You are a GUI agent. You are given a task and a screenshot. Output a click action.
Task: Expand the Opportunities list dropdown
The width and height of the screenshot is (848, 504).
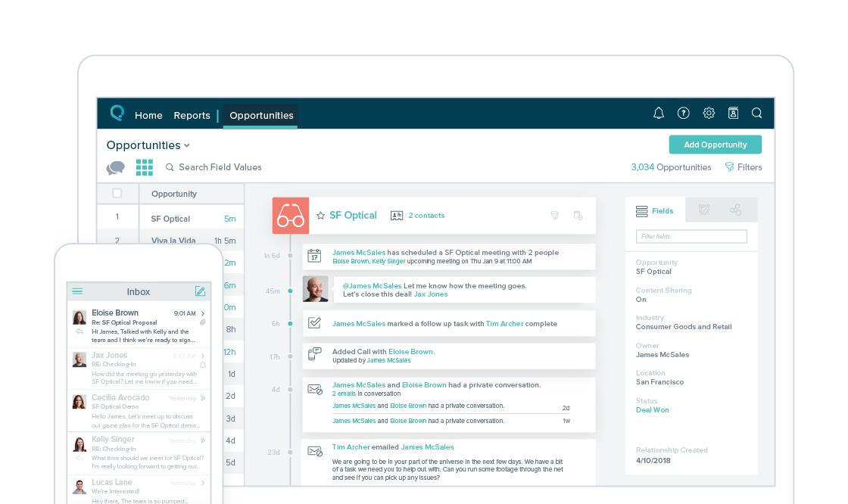click(187, 145)
